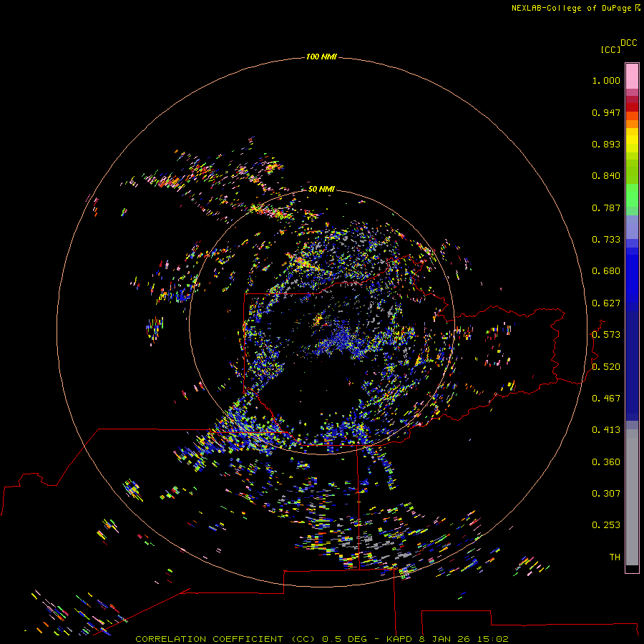This screenshot has width=644, height=644.
Task: Click the 0.627 scale value
Action: [x=606, y=303]
